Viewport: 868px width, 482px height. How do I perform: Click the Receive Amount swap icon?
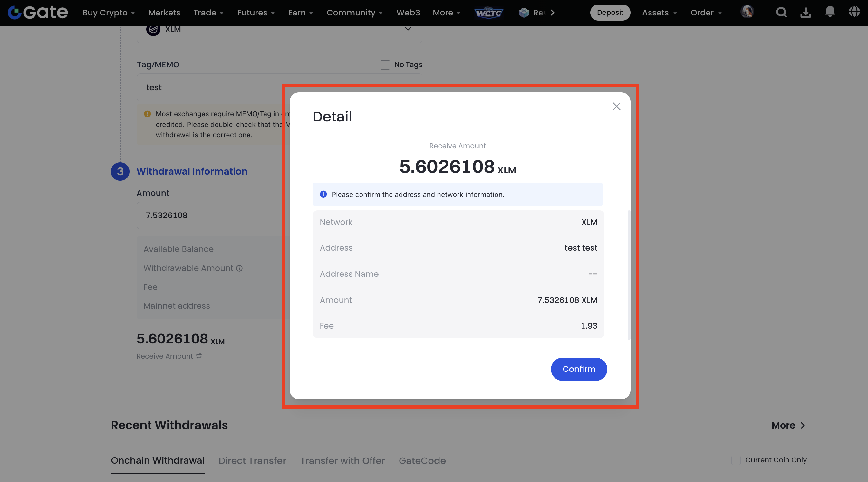click(x=199, y=356)
